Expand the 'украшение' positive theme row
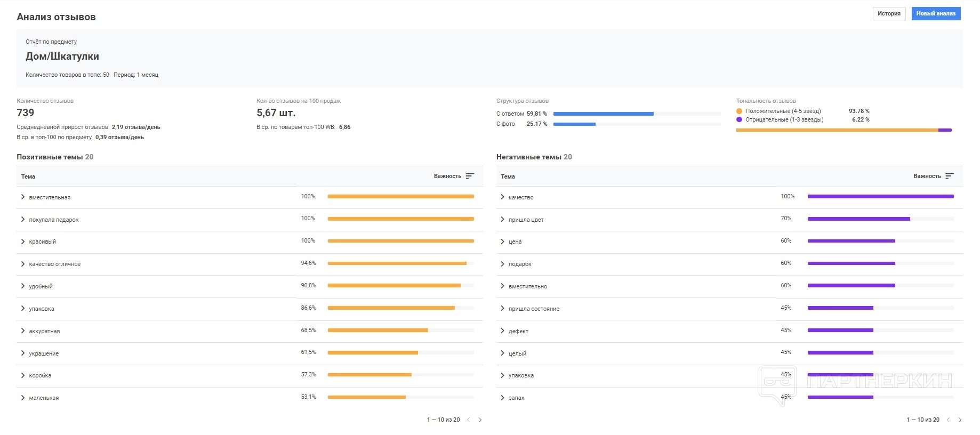980x435 pixels. pos(23,353)
